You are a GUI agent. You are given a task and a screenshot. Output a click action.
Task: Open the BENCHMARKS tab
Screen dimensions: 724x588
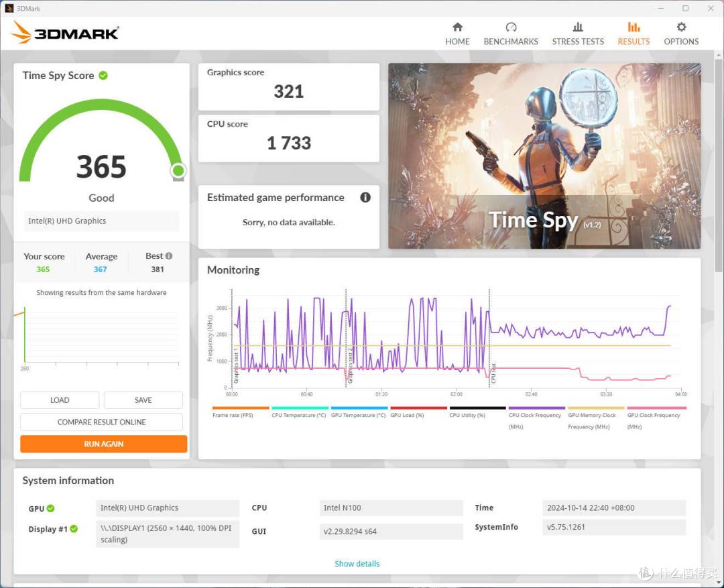pyautogui.click(x=511, y=34)
